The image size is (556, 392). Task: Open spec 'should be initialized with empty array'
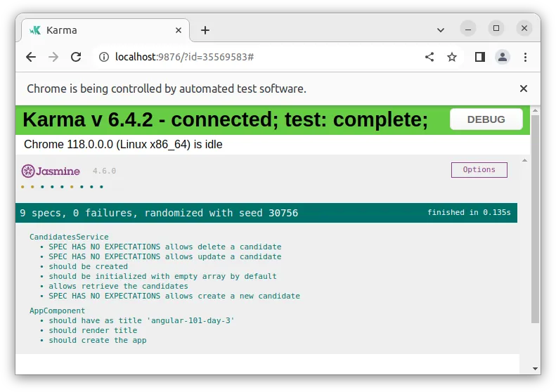pos(162,277)
